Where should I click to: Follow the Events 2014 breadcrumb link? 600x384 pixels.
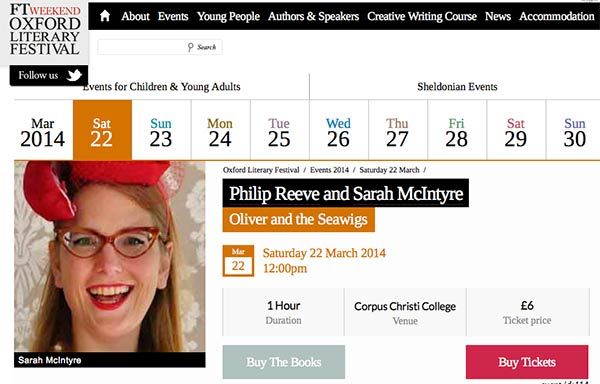[329, 170]
